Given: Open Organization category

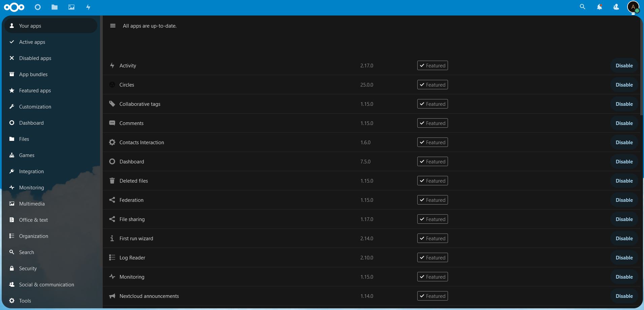Looking at the screenshot, I should click(51, 236).
